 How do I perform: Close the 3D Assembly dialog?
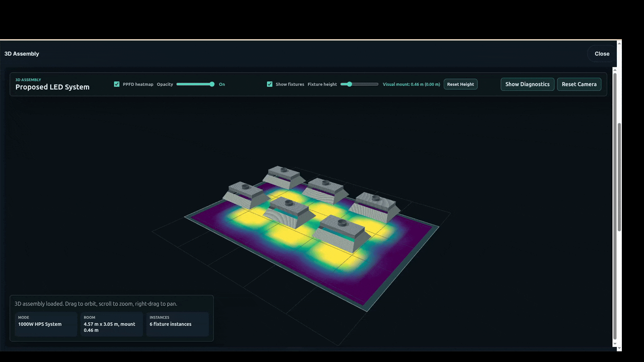[x=602, y=54]
